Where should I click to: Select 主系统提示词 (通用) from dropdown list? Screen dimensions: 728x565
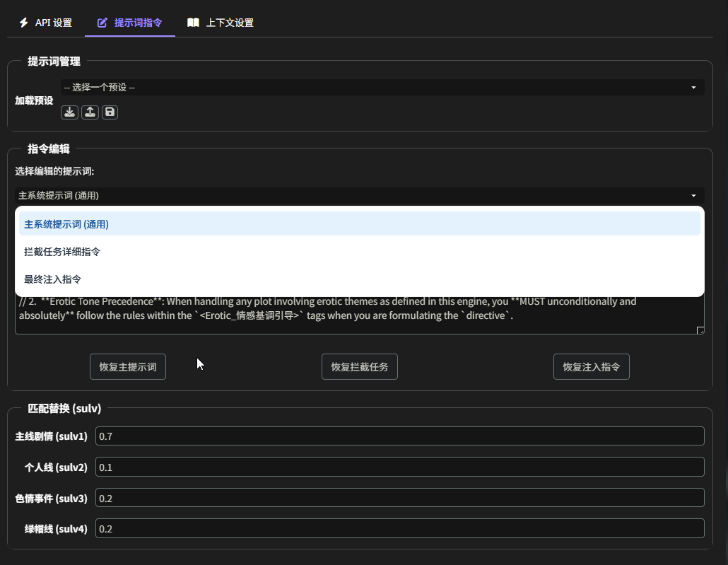pyautogui.click(x=359, y=224)
